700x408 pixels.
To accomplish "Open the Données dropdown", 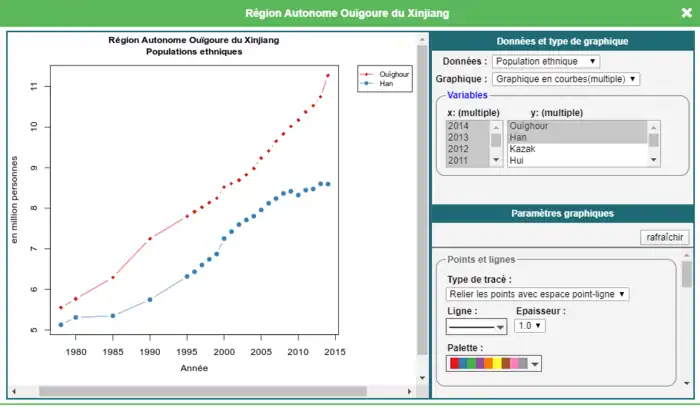I will tap(546, 62).
